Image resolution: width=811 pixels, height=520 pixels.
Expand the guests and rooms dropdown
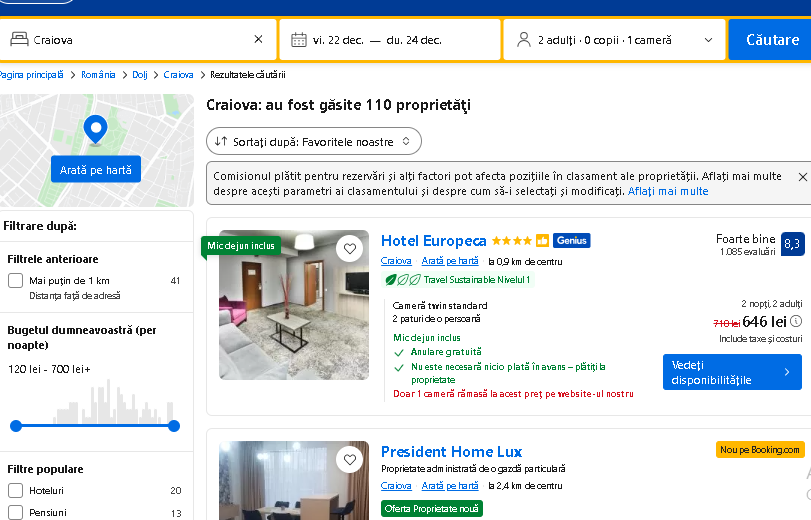pos(709,40)
